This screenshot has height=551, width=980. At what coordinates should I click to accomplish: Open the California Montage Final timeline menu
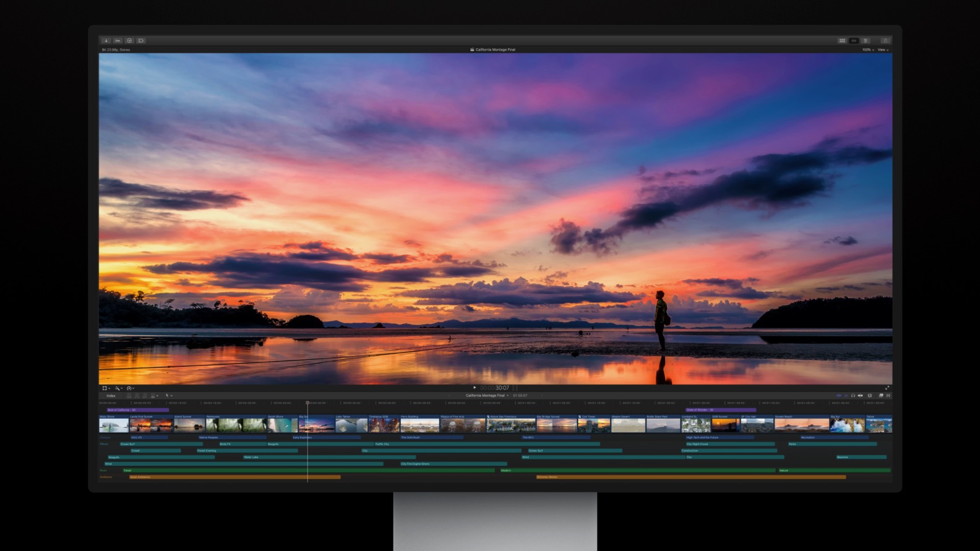[x=487, y=396]
